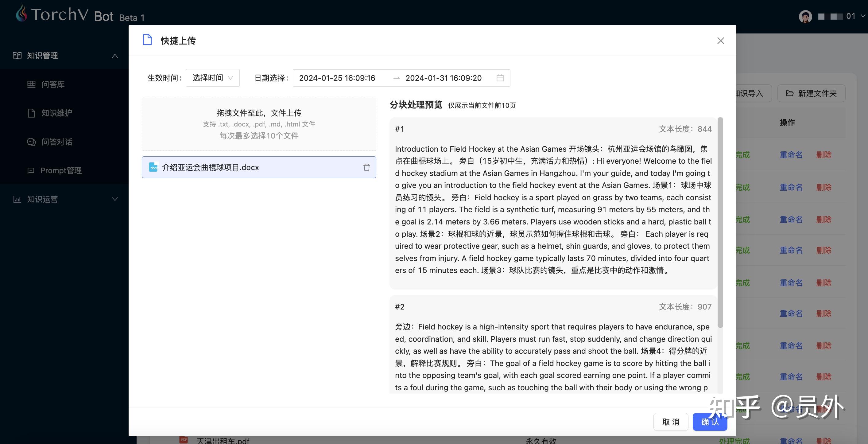This screenshot has height=444, width=868.
Task: Expand the 知识运营 sidebar section
Action: tap(114, 199)
